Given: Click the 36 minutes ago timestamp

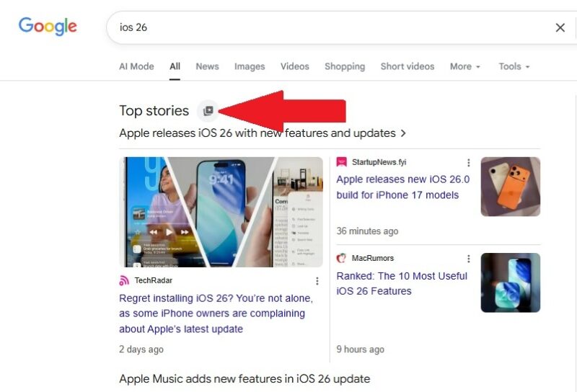Looking at the screenshot, I should (x=367, y=231).
